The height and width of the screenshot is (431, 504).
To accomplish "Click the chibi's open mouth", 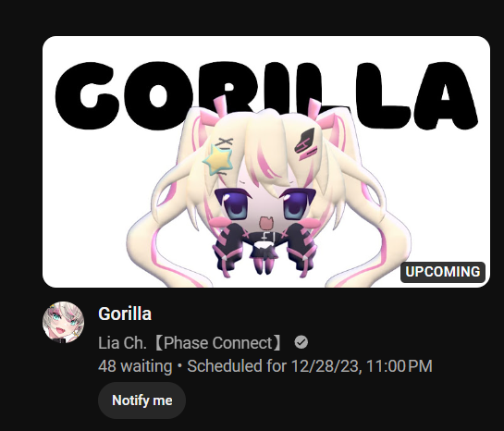I will pos(265,223).
